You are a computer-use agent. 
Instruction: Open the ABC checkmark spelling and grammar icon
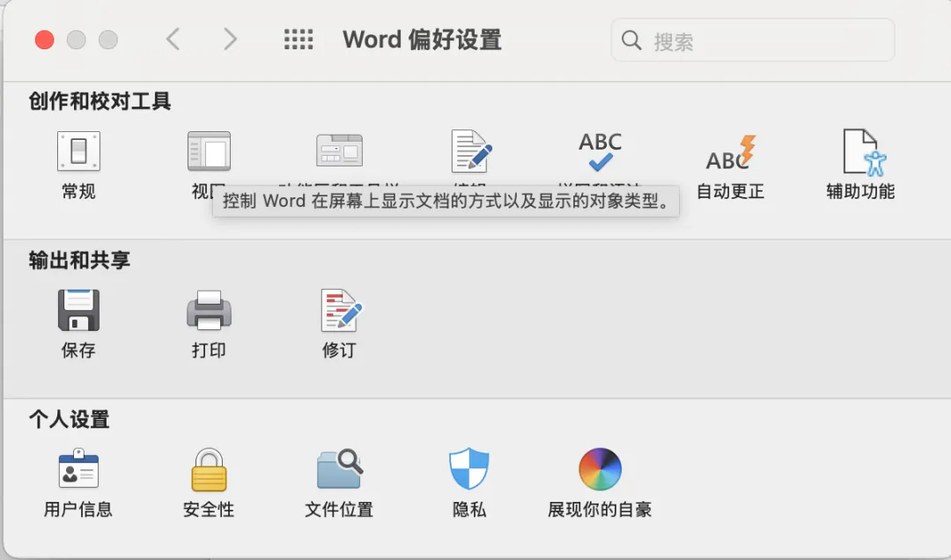(600, 151)
